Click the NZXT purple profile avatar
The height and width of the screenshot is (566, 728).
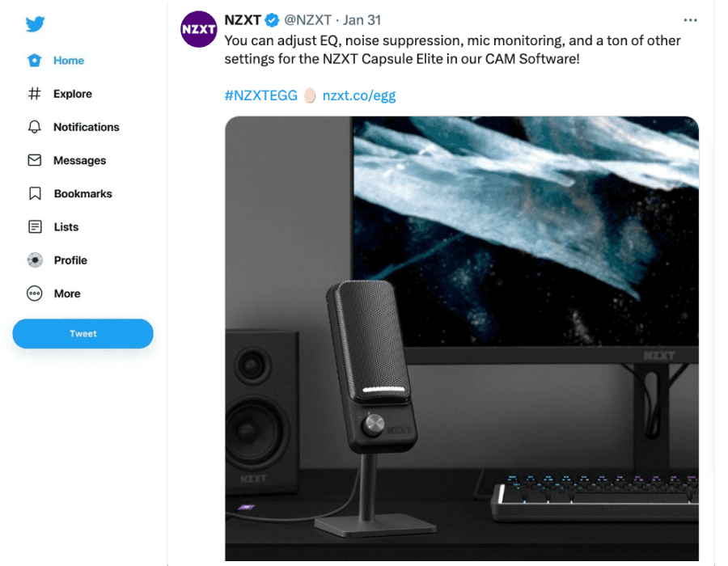click(x=199, y=29)
